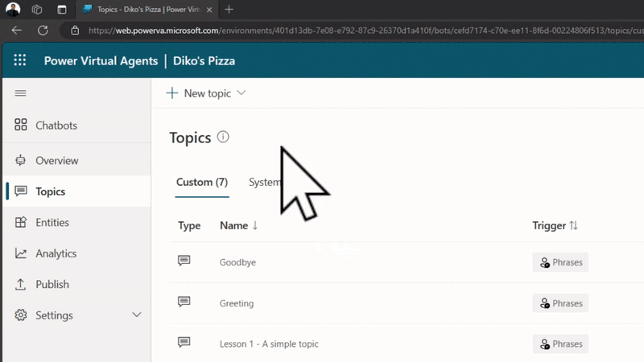644x362 pixels.
Task: Click the Publish upload icon
Action: 21,284
